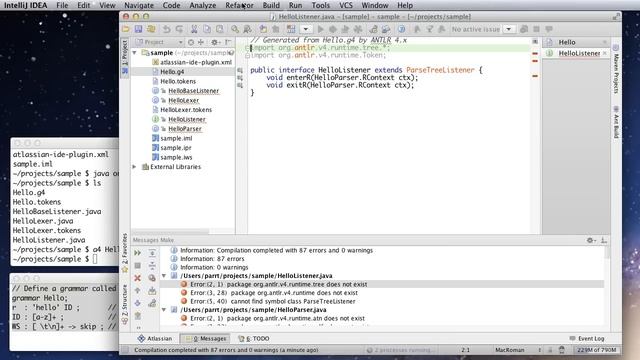The height and width of the screenshot is (360, 640).
Task: Select HelloLexer class in project tree
Action: point(176,100)
